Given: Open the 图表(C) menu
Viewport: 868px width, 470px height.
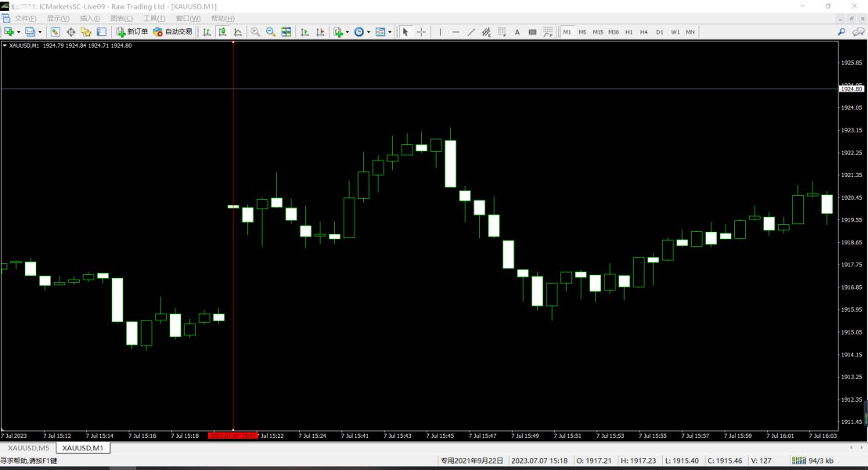Looking at the screenshot, I should click(121, 18).
